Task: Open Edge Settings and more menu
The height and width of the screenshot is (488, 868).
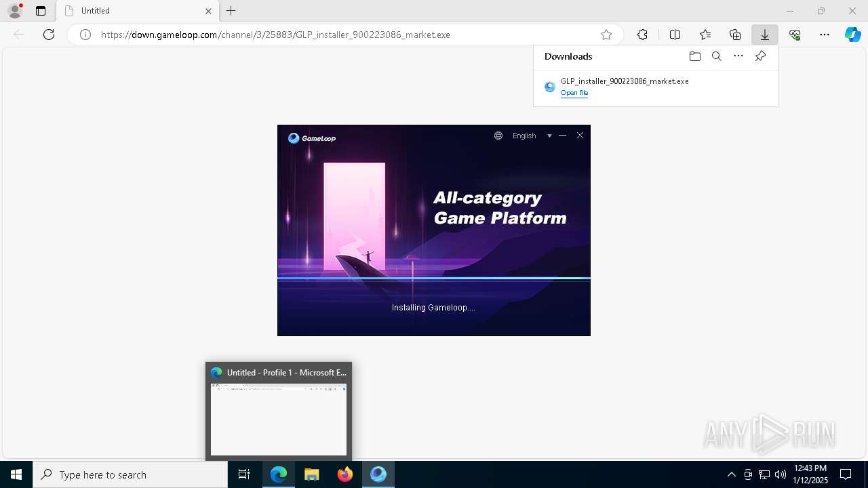Action: pos(825,35)
